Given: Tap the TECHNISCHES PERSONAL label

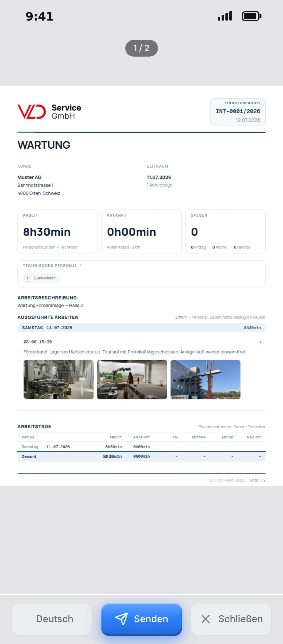Looking at the screenshot, I should [50, 265].
